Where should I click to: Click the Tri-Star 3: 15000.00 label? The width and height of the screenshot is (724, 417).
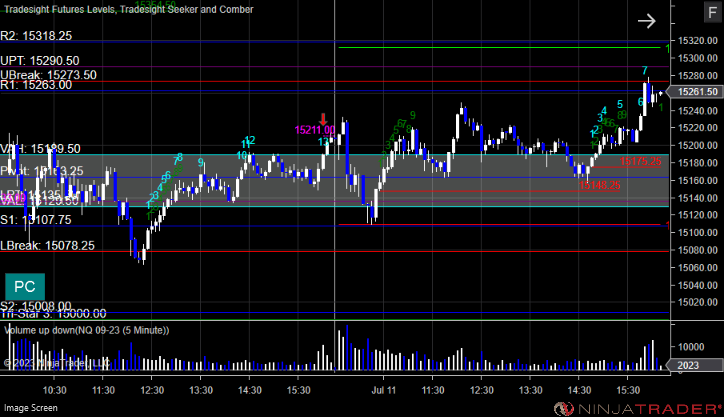53,314
